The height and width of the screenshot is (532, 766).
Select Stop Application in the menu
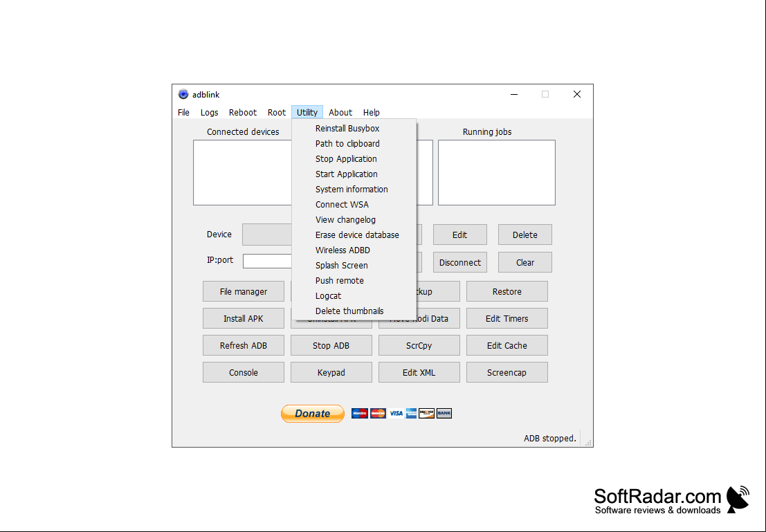coord(354,158)
